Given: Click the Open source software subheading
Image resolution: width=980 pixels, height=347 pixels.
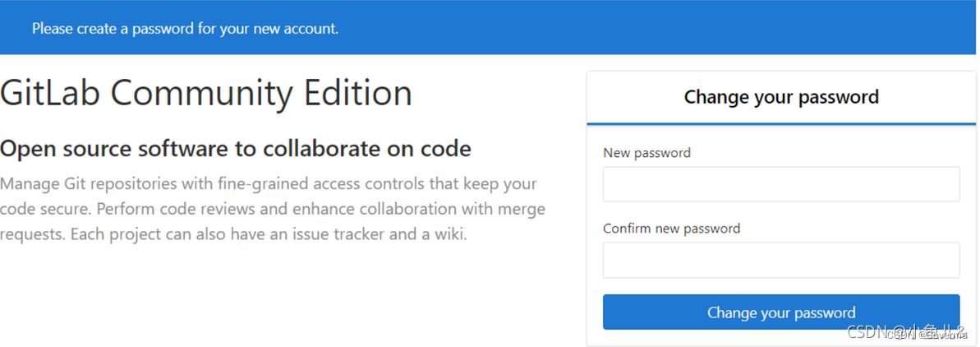Looking at the screenshot, I should click(236, 149).
